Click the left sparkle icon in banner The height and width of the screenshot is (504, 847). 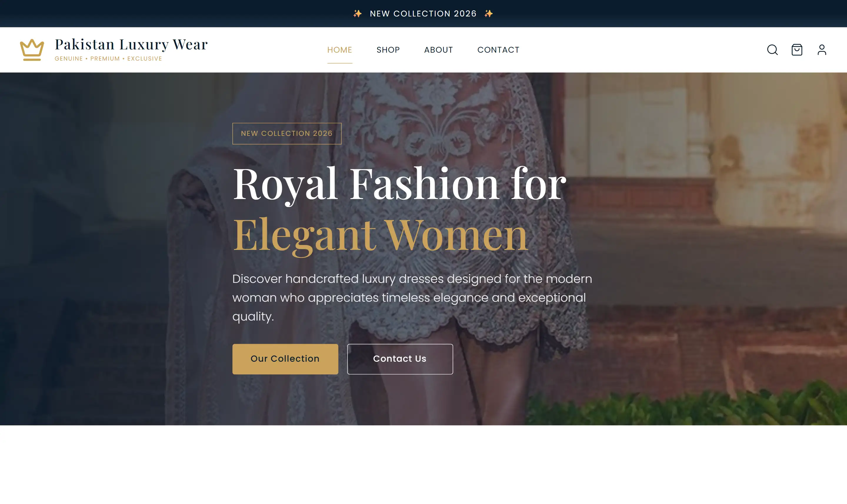tap(357, 14)
